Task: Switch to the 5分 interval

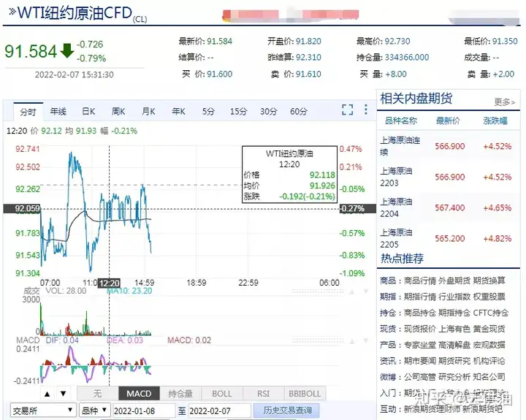Action: click(x=208, y=111)
